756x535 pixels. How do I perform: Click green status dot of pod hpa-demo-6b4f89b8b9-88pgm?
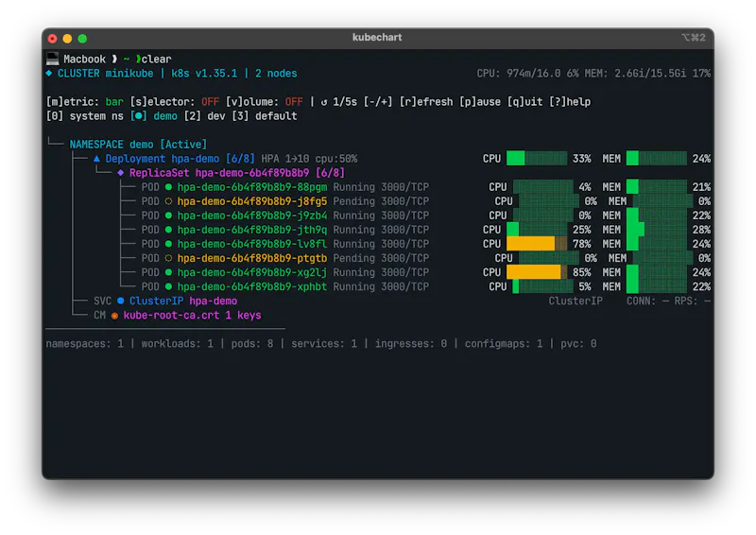(x=168, y=187)
